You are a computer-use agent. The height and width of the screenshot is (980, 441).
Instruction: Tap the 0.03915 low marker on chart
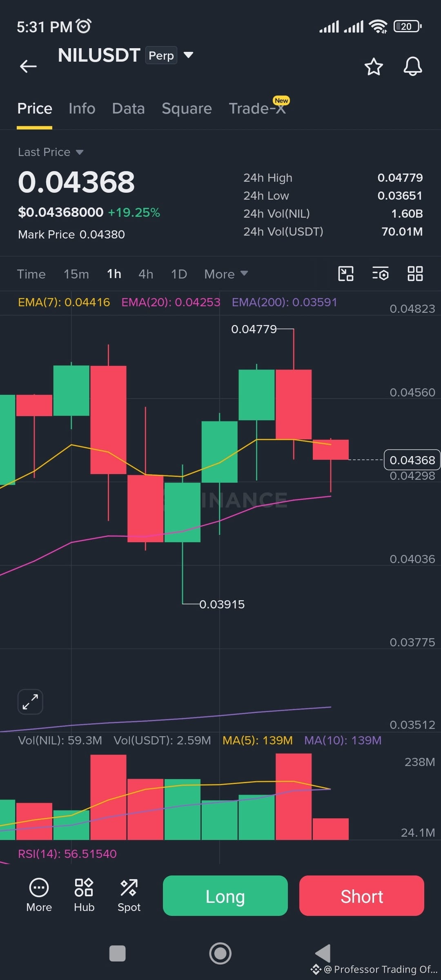[222, 604]
